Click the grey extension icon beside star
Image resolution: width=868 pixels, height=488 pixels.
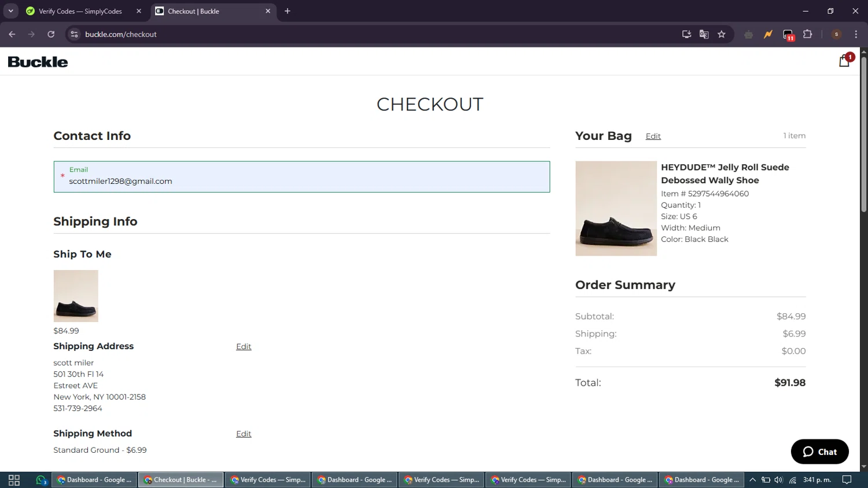pos(748,34)
